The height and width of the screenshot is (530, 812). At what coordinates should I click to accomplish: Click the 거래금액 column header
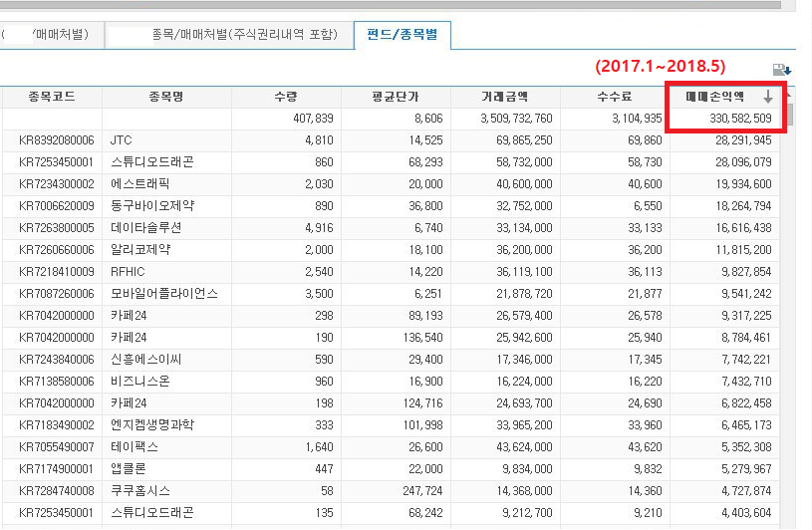[x=505, y=97]
